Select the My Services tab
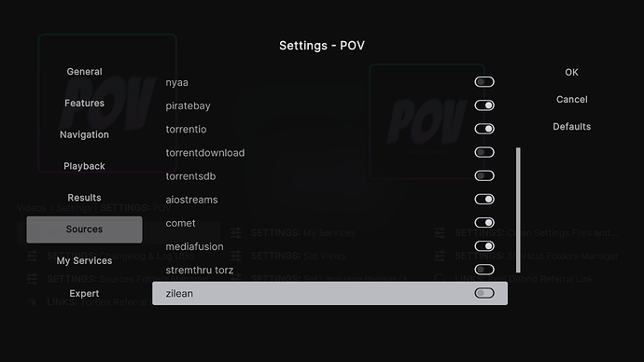 [x=84, y=260]
